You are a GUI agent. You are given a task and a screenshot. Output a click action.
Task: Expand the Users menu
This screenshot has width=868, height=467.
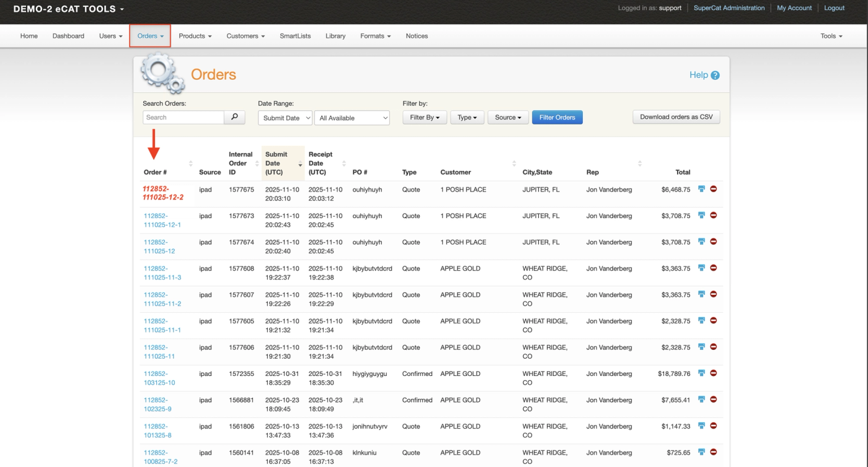coord(111,36)
